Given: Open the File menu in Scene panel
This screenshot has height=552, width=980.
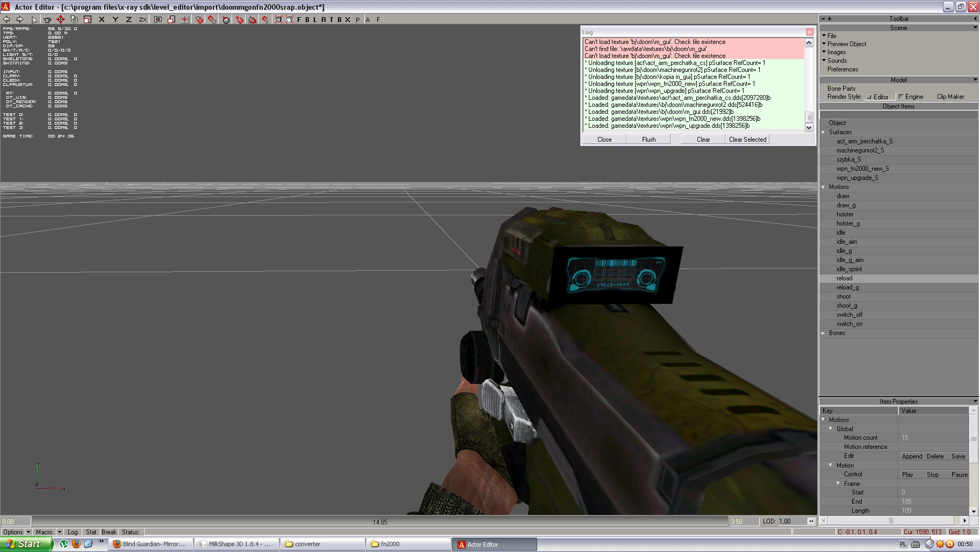Looking at the screenshot, I should (x=832, y=36).
